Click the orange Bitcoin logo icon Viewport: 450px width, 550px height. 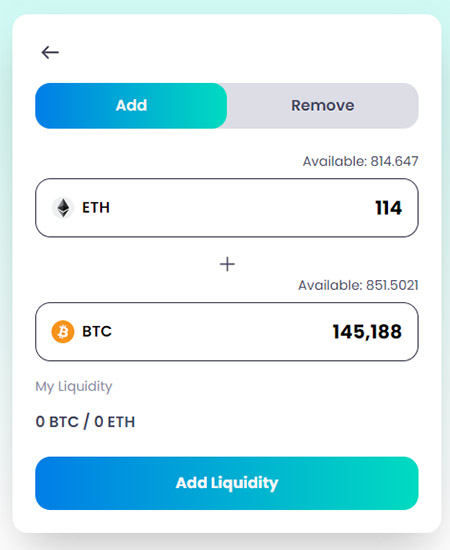pos(63,331)
